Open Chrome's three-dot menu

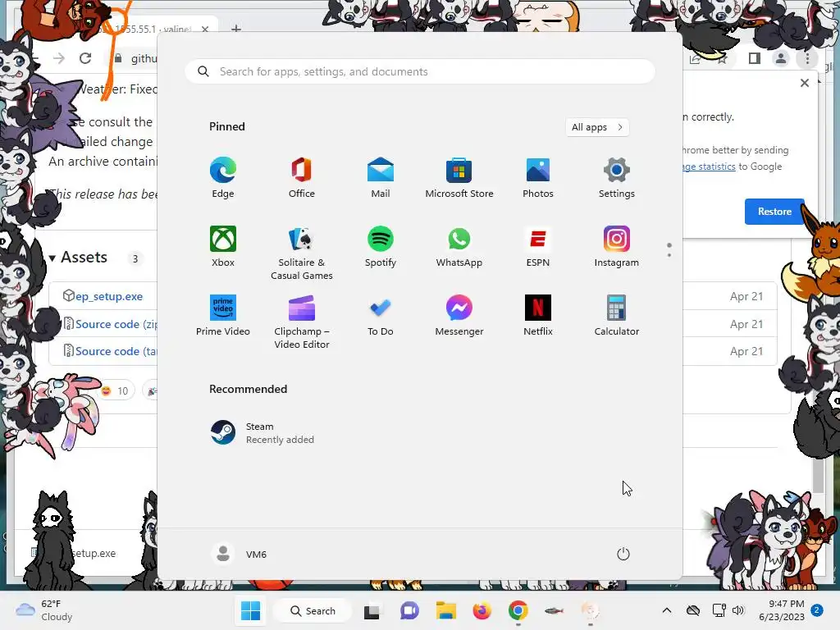[x=807, y=58]
